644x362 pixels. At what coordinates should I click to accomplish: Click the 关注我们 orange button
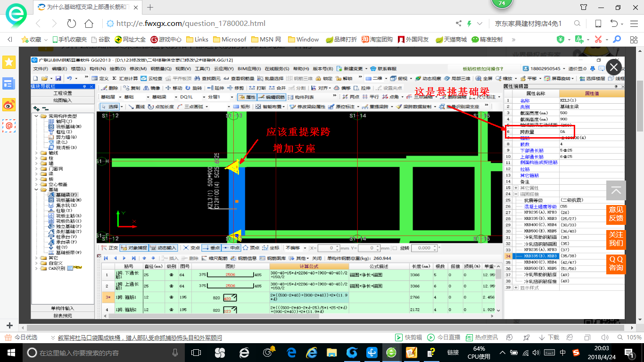[616, 239]
